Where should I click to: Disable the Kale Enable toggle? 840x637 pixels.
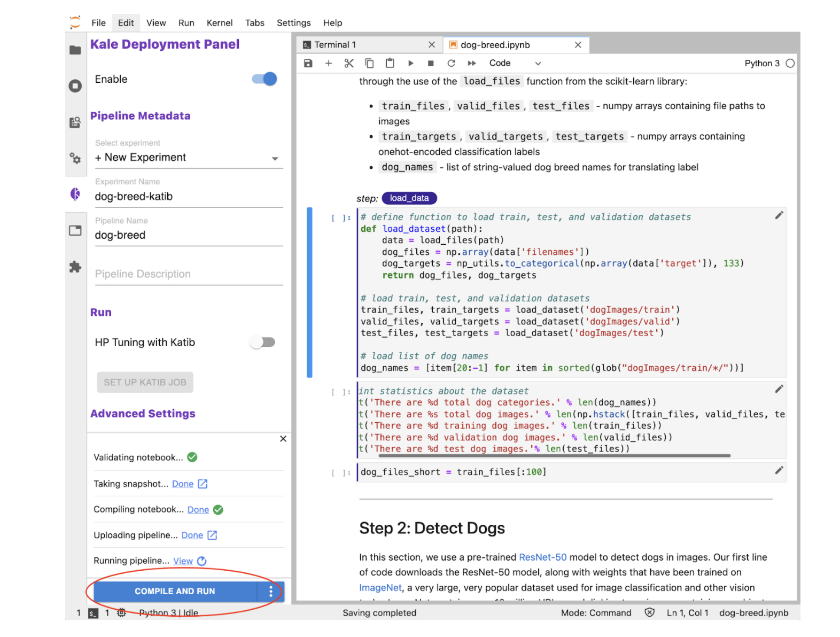coord(265,79)
